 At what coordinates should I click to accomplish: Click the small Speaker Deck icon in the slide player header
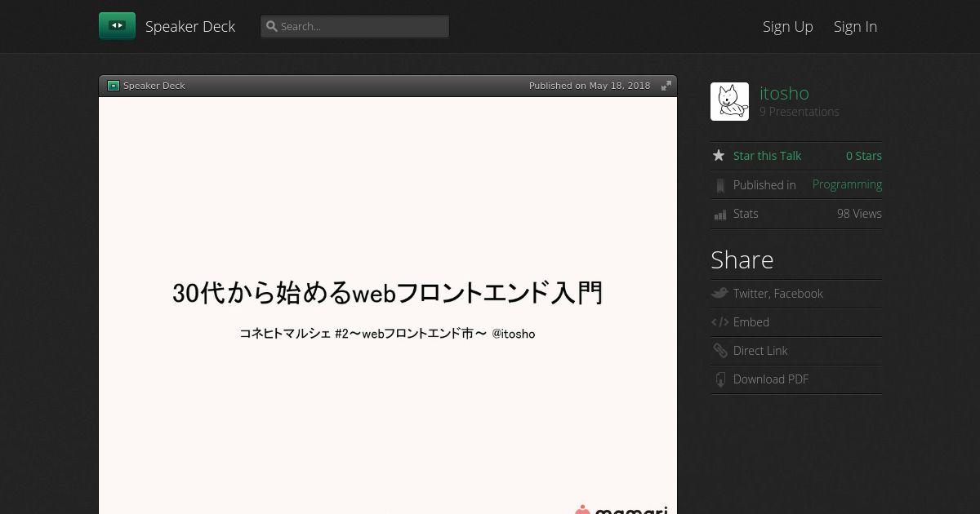coord(114,86)
